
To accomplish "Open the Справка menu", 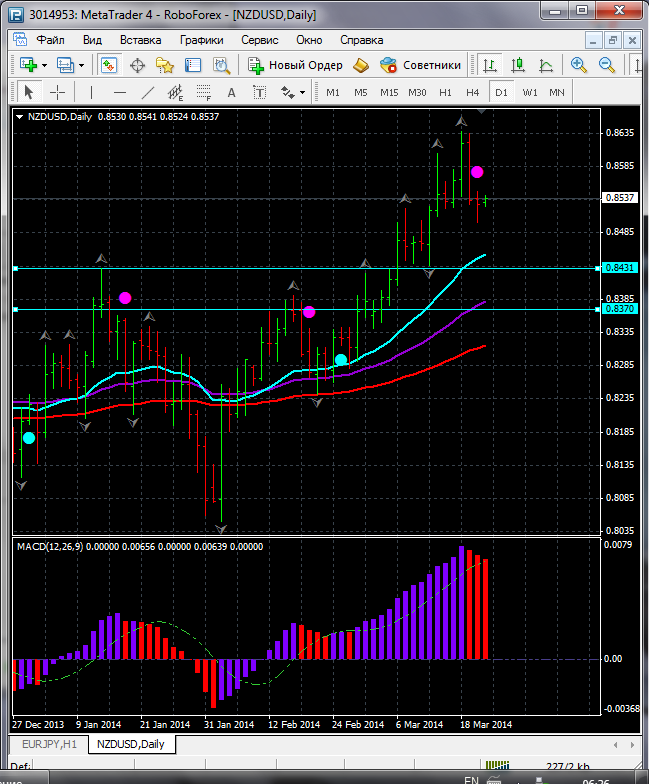I will coord(362,40).
